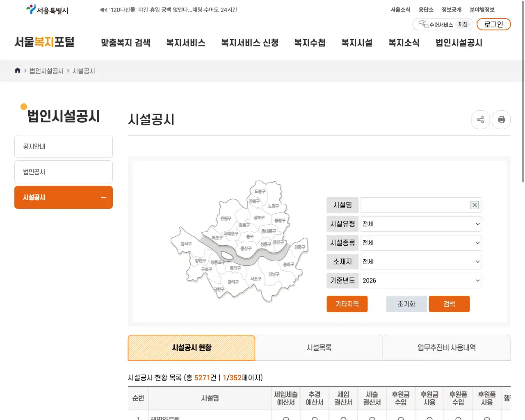Viewport: 525px width, 420px height.
Task: Open the 서울복지포털 logo
Action: [x=44, y=42]
